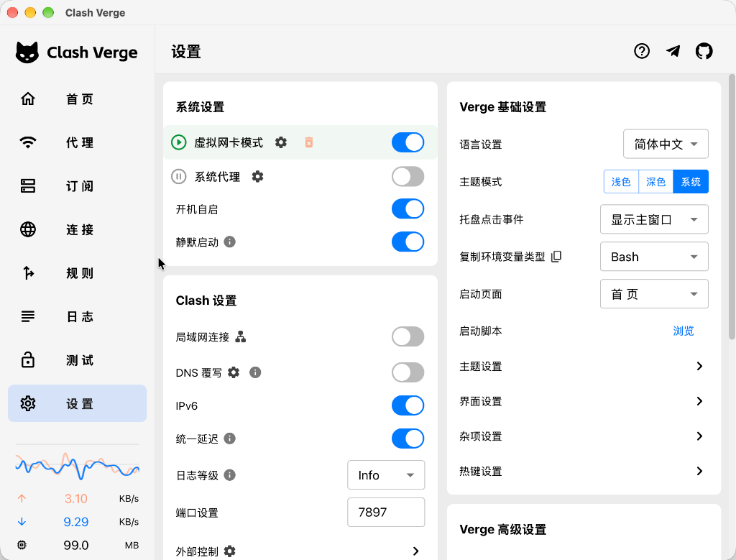
Task: Open the 日志等级 Info dropdown
Action: [x=386, y=475]
